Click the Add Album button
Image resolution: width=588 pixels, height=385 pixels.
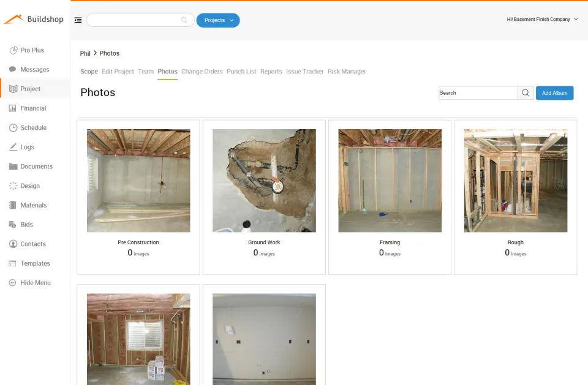(555, 93)
